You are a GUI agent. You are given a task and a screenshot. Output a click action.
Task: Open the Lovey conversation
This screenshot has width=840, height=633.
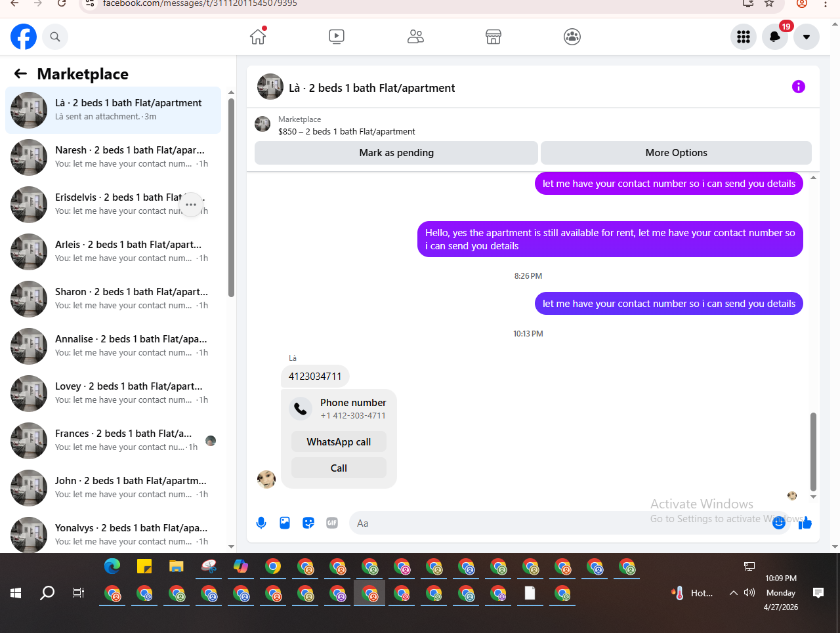click(x=113, y=394)
